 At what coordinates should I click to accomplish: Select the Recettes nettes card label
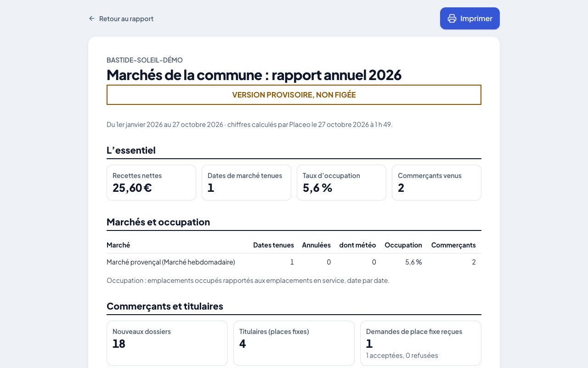(x=137, y=175)
